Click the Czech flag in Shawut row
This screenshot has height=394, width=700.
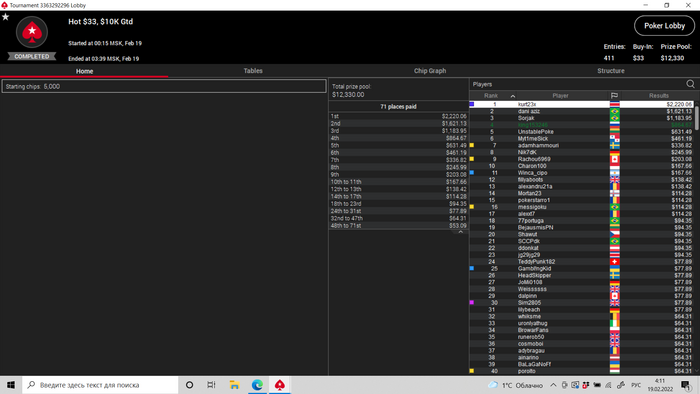(x=615, y=234)
